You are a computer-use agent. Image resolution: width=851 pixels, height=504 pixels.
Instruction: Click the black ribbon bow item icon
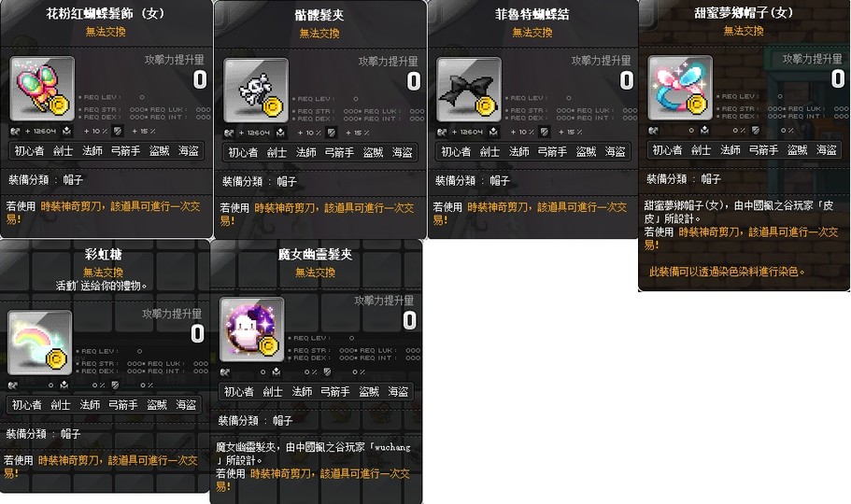tap(469, 90)
